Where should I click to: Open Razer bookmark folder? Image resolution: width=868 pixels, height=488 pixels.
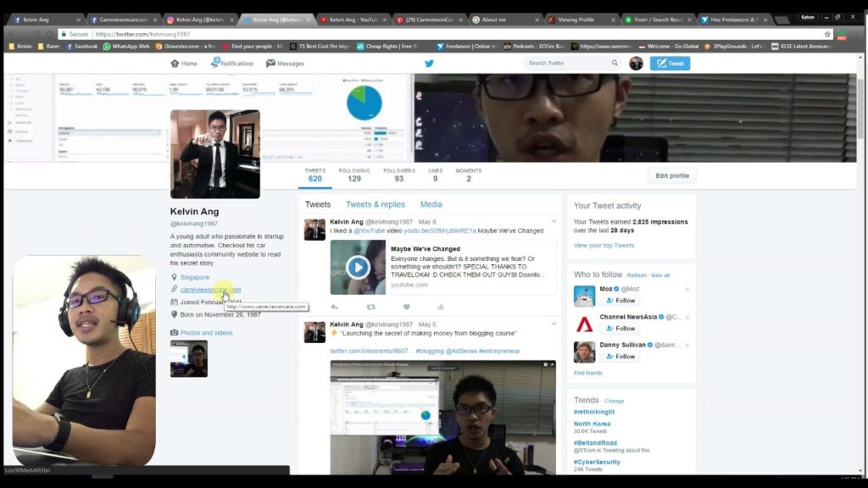(x=48, y=47)
